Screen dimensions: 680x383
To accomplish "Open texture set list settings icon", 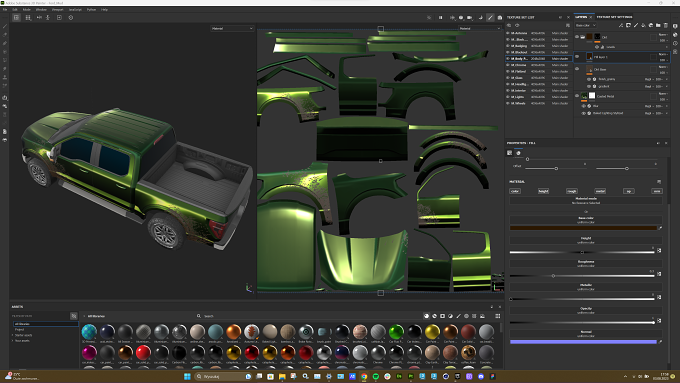I will (568, 26).
